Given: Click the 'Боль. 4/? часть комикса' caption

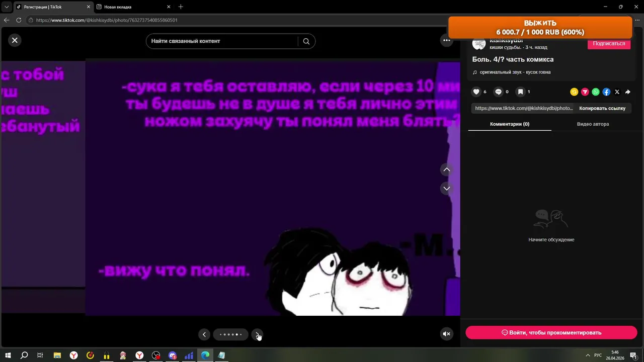Looking at the screenshot, I should (x=513, y=59).
